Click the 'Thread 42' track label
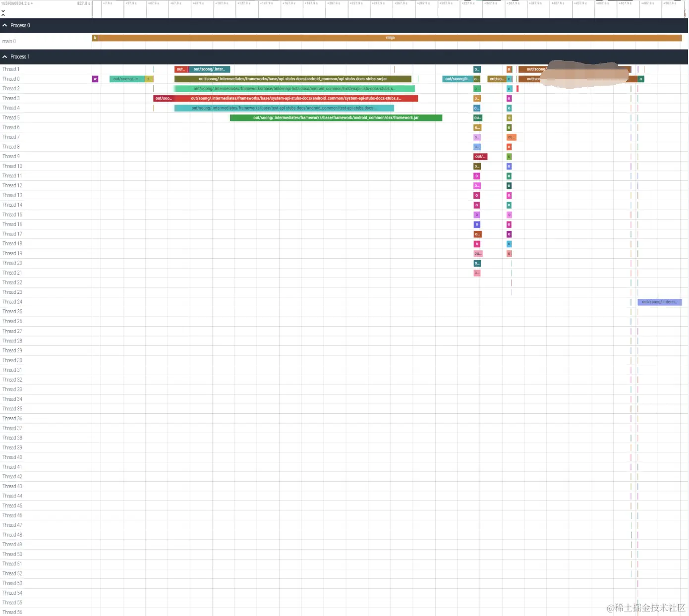The width and height of the screenshot is (689, 616). click(12, 477)
